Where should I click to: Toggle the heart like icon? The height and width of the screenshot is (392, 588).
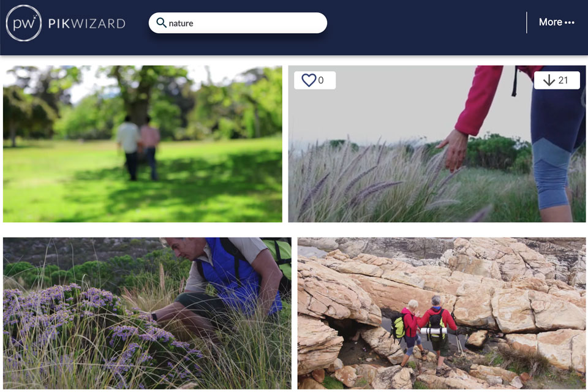[x=309, y=80]
